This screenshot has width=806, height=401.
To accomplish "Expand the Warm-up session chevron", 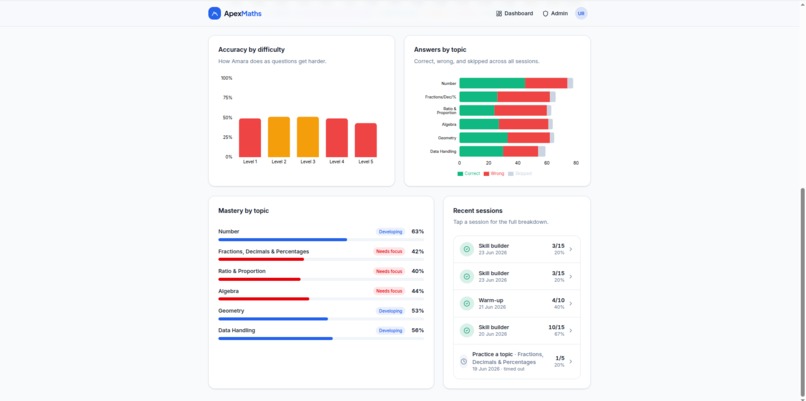I will [x=571, y=303].
